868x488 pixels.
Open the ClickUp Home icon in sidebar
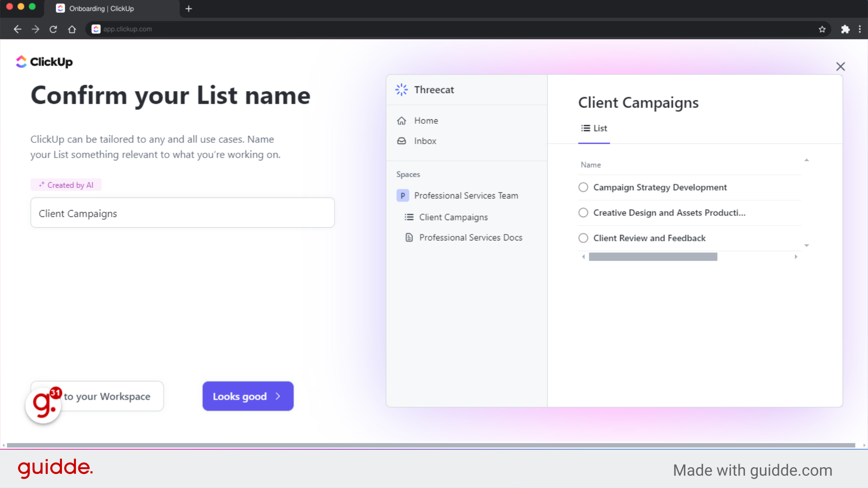401,121
